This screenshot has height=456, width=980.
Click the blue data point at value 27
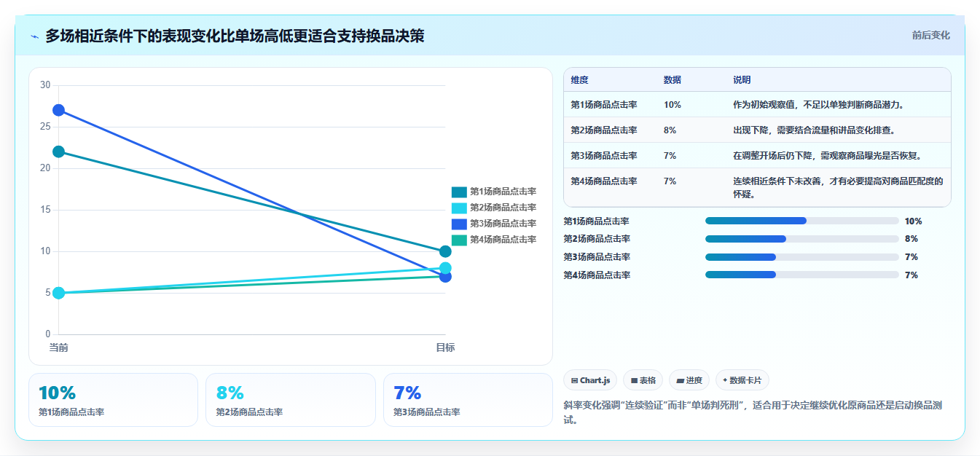[58, 110]
